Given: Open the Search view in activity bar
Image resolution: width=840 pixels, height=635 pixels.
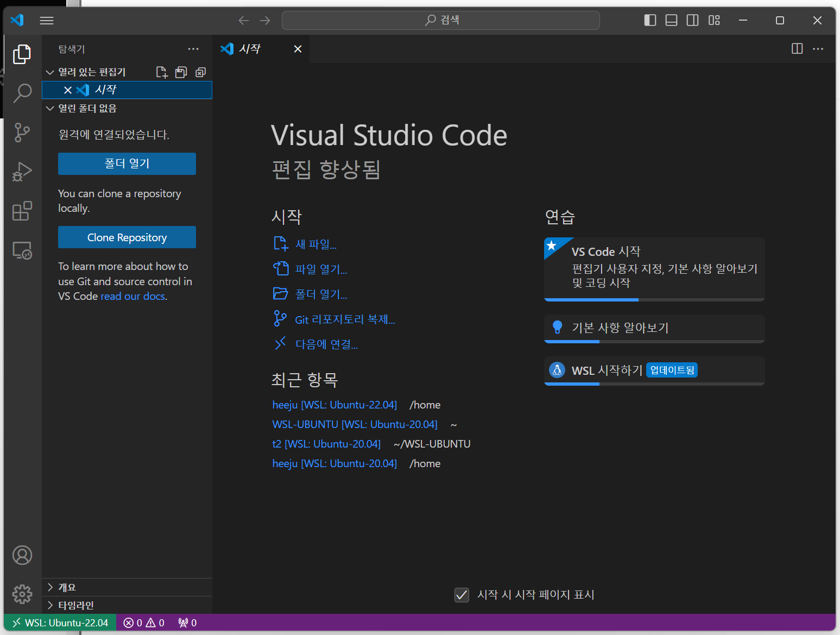Looking at the screenshot, I should pyautogui.click(x=22, y=93).
